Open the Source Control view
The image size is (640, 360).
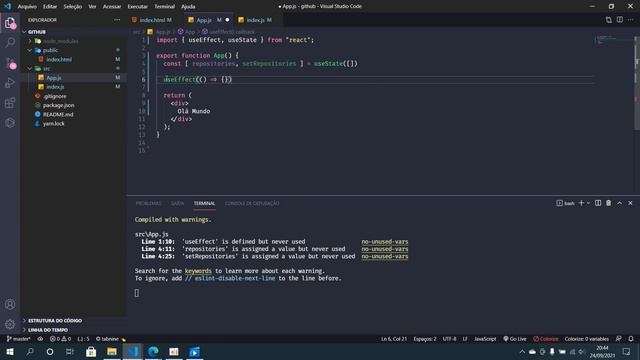10,63
